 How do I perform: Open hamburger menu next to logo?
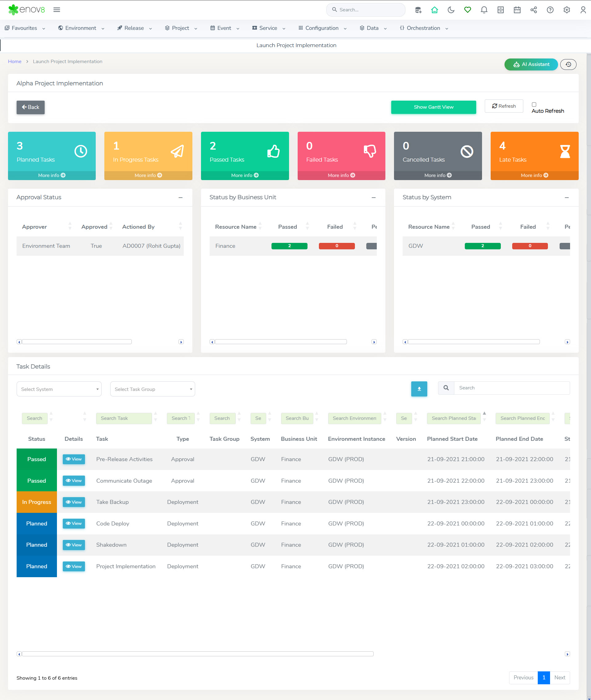coord(57,10)
